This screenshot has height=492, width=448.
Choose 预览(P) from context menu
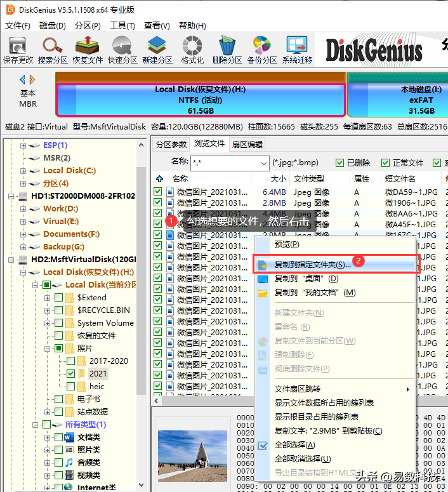click(287, 244)
